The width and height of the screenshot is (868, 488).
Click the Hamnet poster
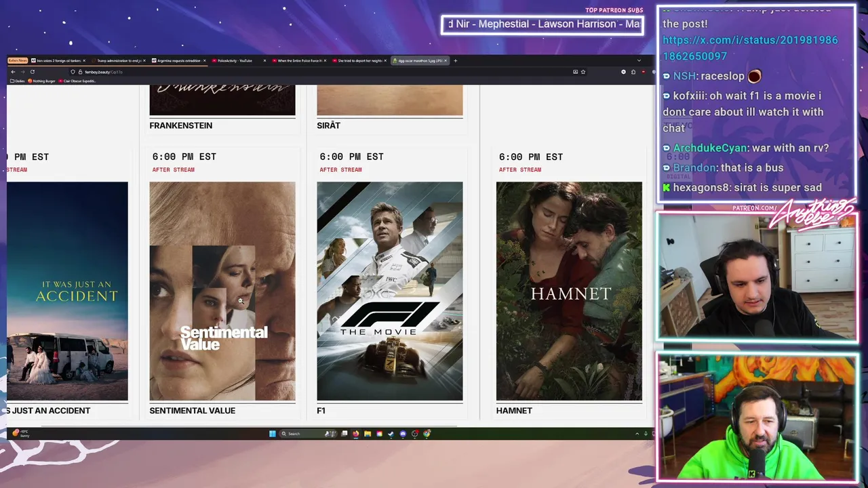(x=569, y=291)
